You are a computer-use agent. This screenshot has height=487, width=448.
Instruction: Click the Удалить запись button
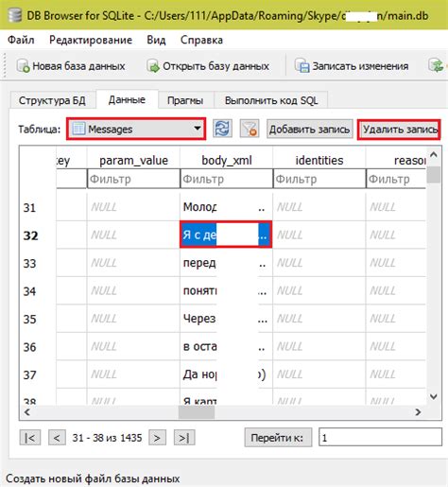399,130
